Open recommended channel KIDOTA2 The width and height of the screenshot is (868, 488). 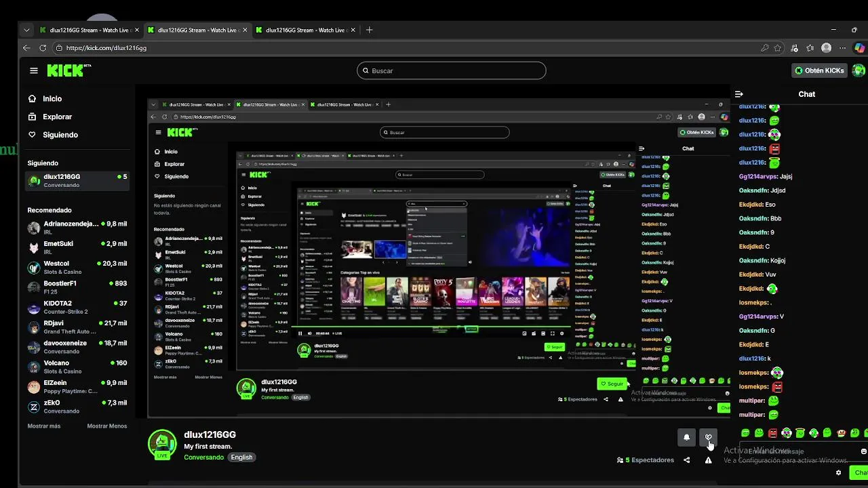77,308
